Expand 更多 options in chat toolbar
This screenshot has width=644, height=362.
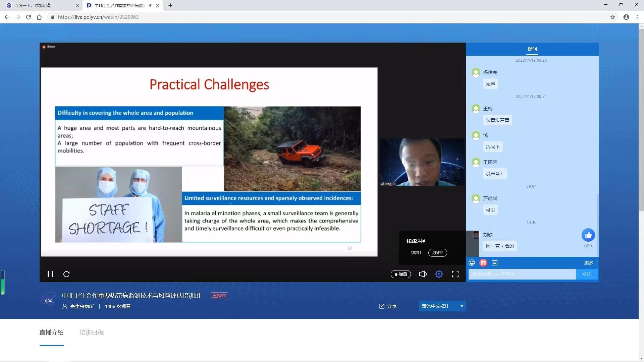coord(590,263)
